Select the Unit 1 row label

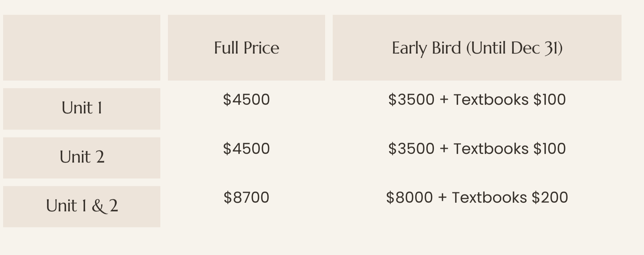point(82,108)
